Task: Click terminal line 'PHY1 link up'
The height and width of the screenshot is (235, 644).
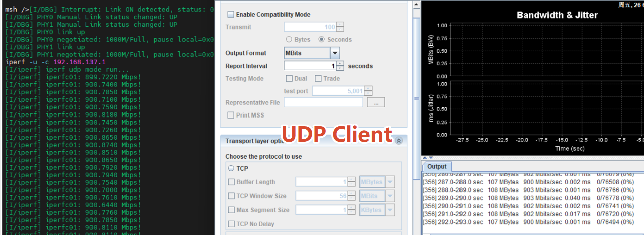Action: [x=45, y=47]
